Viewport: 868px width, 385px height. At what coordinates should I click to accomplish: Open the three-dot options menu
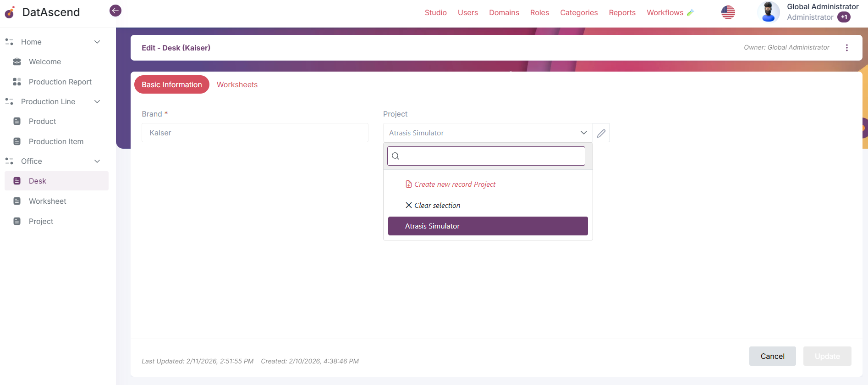pyautogui.click(x=846, y=48)
